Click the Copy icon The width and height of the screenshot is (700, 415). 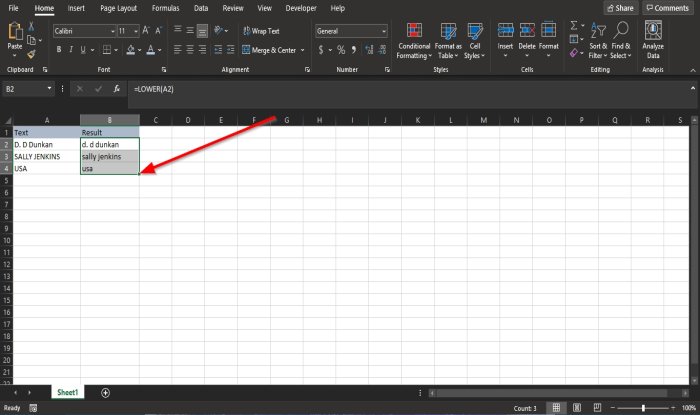pos(31,41)
